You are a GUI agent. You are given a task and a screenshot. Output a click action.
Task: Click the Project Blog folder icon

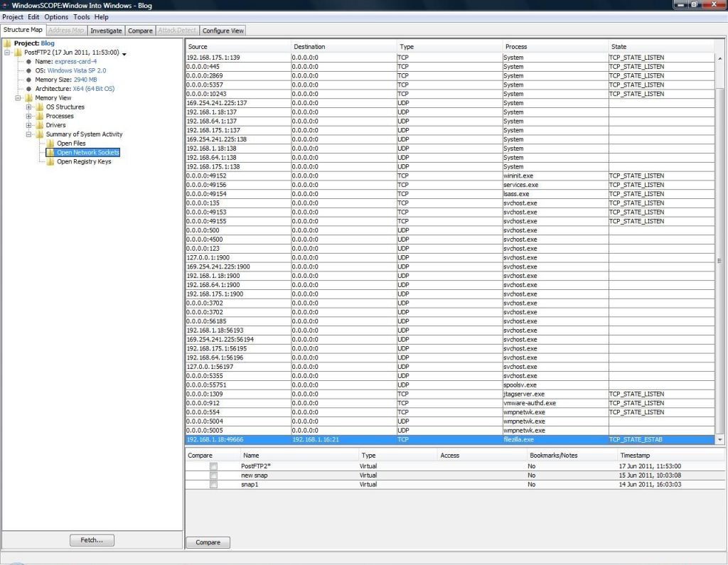(7, 43)
